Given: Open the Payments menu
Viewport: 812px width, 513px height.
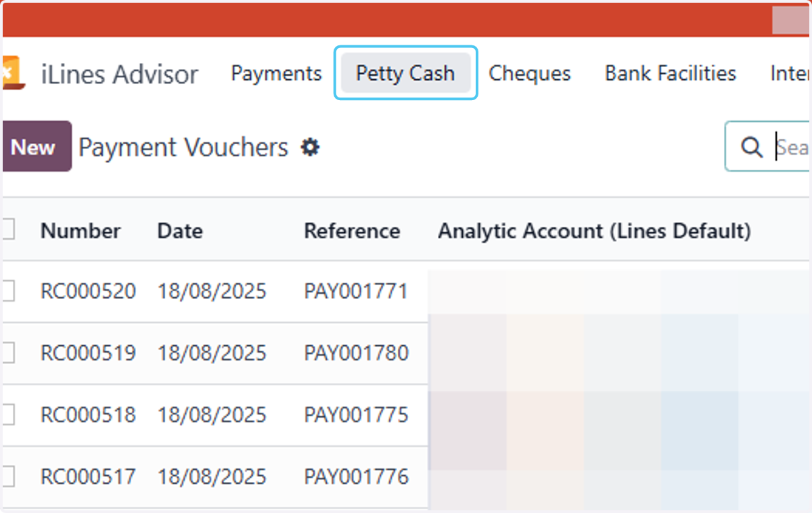Looking at the screenshot, I should 276,73.
